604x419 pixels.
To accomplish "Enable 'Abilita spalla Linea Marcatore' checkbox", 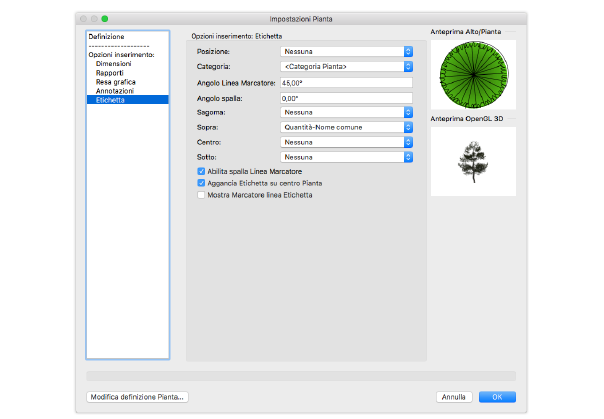I will click(201, 171).
